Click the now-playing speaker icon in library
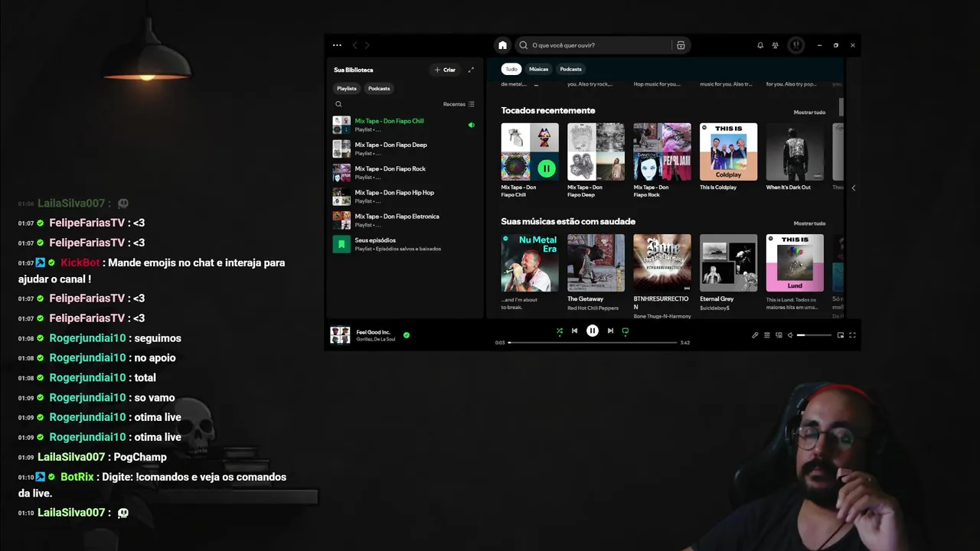The width and height of the screenshot is (980, 551). click(471, 125)
